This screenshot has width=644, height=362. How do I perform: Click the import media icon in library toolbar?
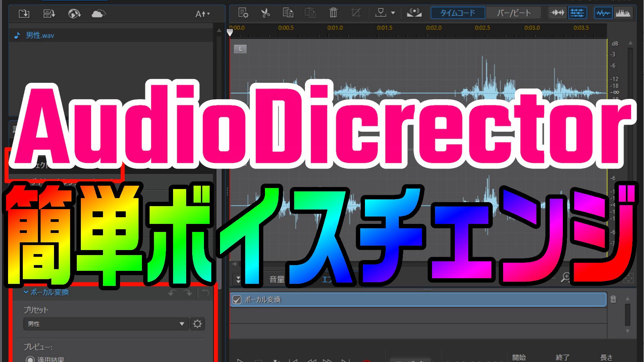tap(24, 14)
